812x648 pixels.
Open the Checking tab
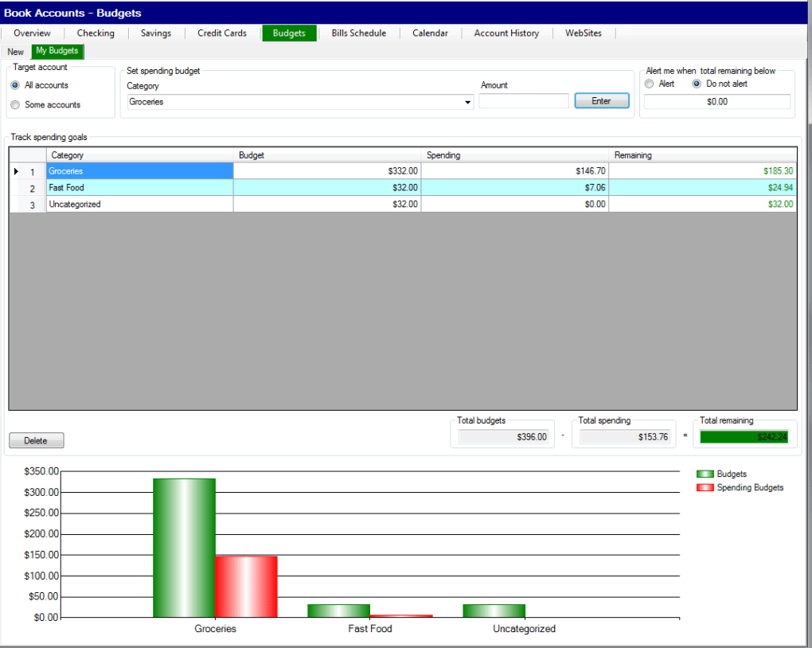click(x=96, y=33)
